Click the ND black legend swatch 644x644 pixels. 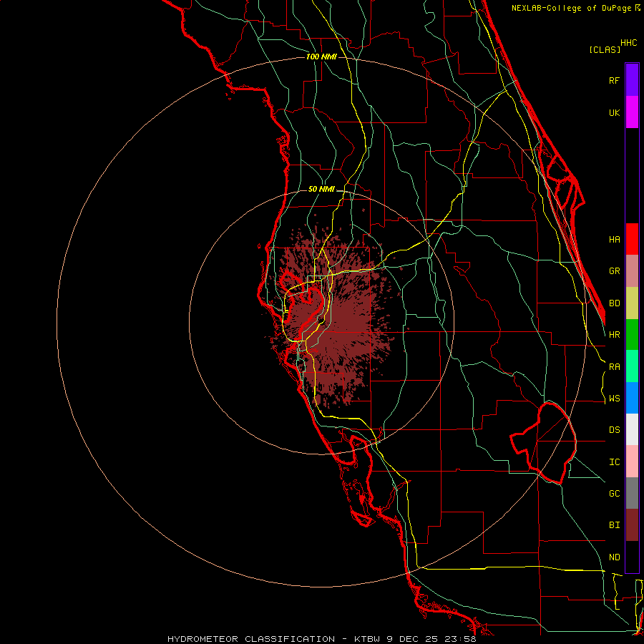pyautogui.click(x=632, y=557)
